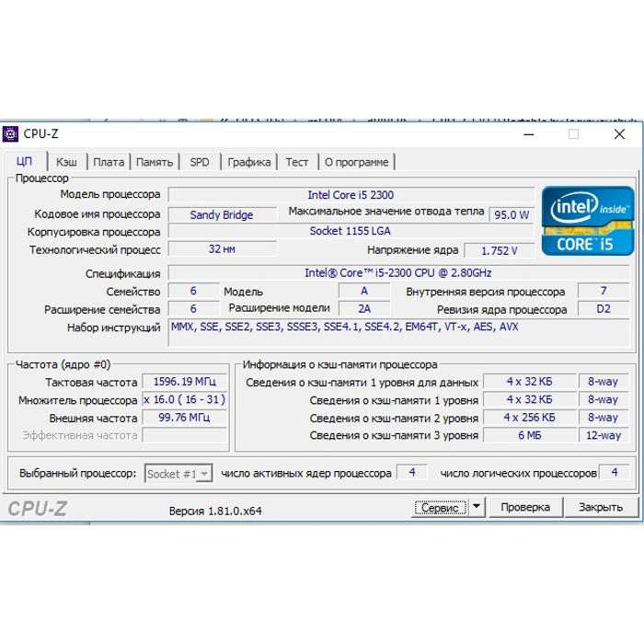Switch to the Кэш tab
Viewport: 644px width, 644px height.
pyautogui.click(x=66, y=162)
